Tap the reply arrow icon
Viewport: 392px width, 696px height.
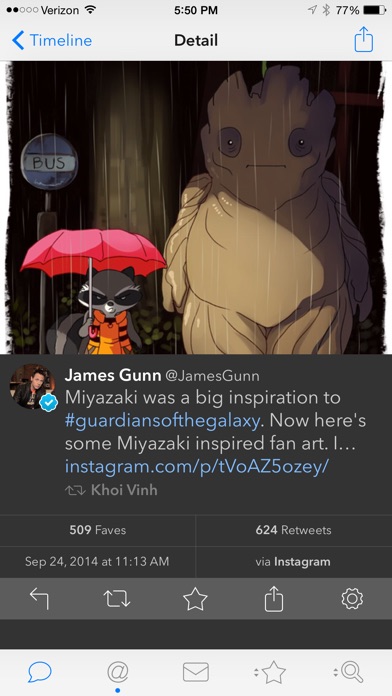39,598
